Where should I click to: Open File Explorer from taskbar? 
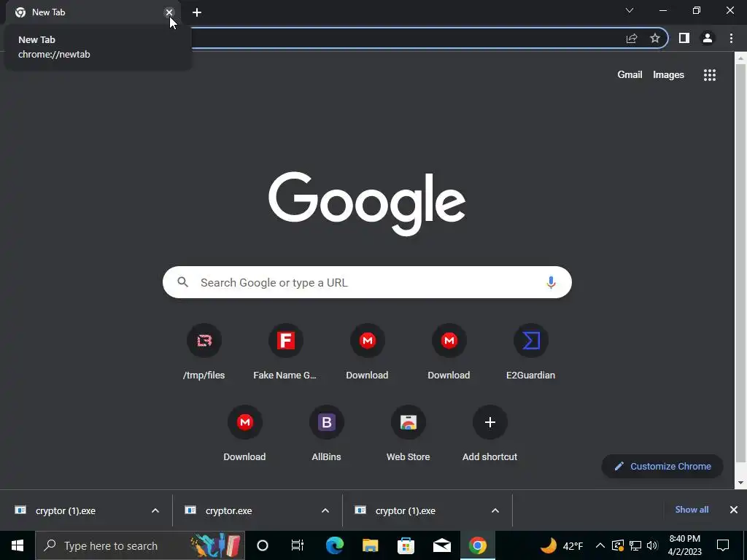[370, 545]
